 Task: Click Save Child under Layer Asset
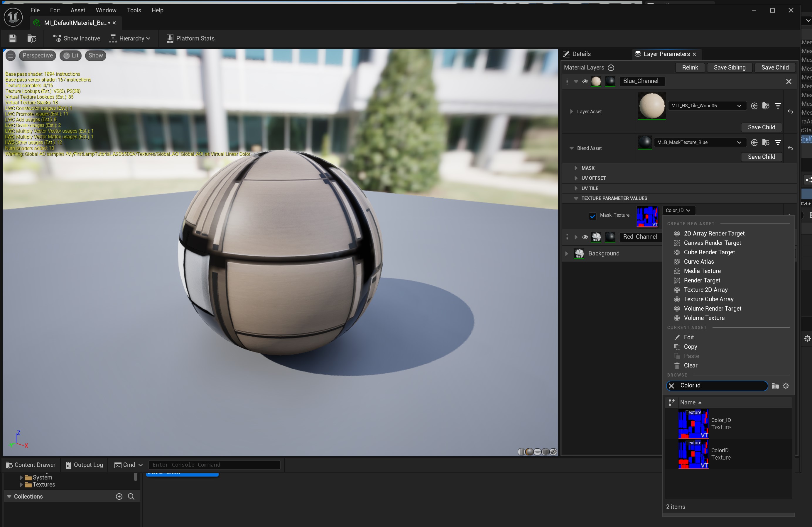(x=762, y=127)
